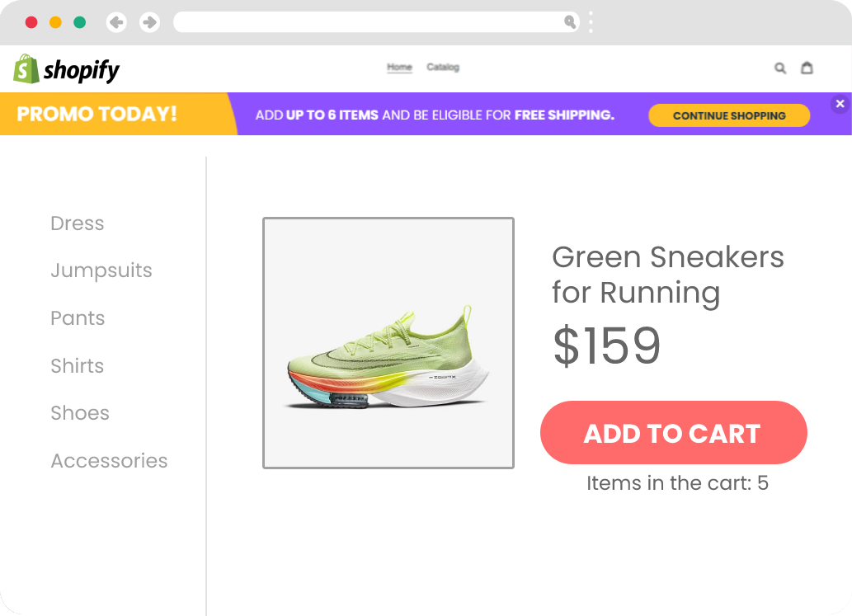Open the shopping bag cart icon
852x616 pixels.
coord(807,68)
